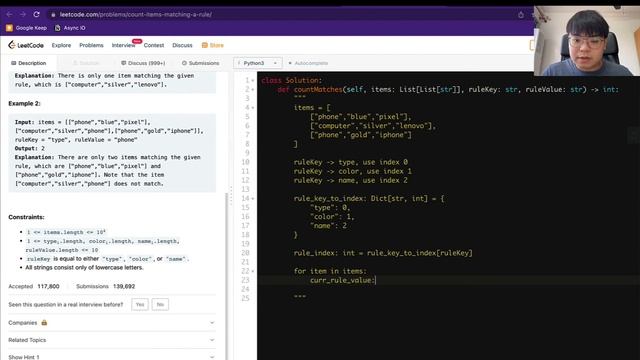Toggle the Autocomplete option
The width and height of the screenshot is (640, 360).
click(x=308, y=63)
